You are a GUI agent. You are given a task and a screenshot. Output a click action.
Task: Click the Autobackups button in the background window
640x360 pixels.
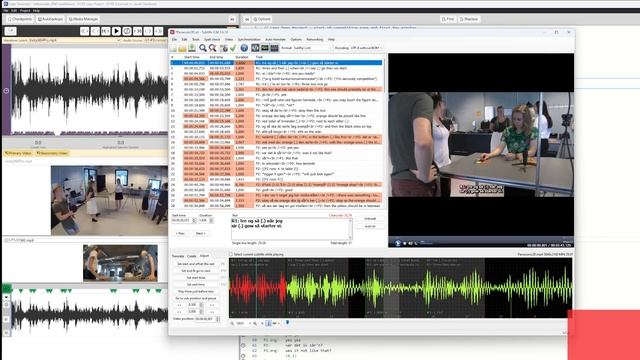[x=50, y=19]
